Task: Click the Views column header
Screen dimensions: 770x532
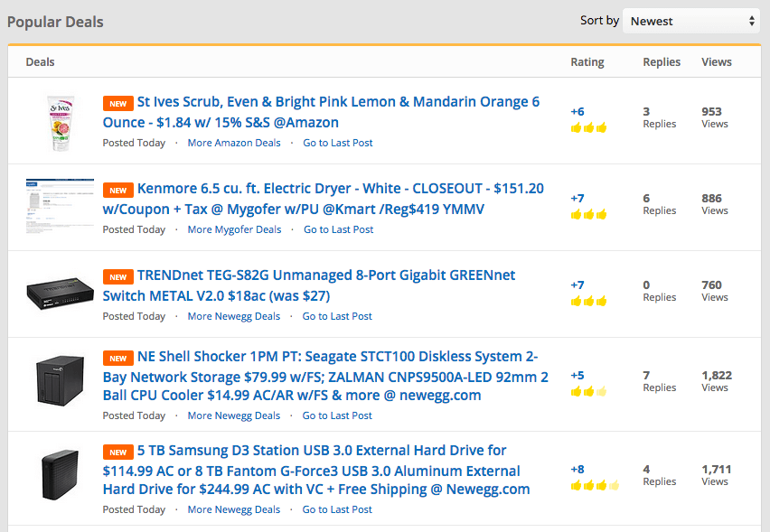Action: tap(717, 62)
